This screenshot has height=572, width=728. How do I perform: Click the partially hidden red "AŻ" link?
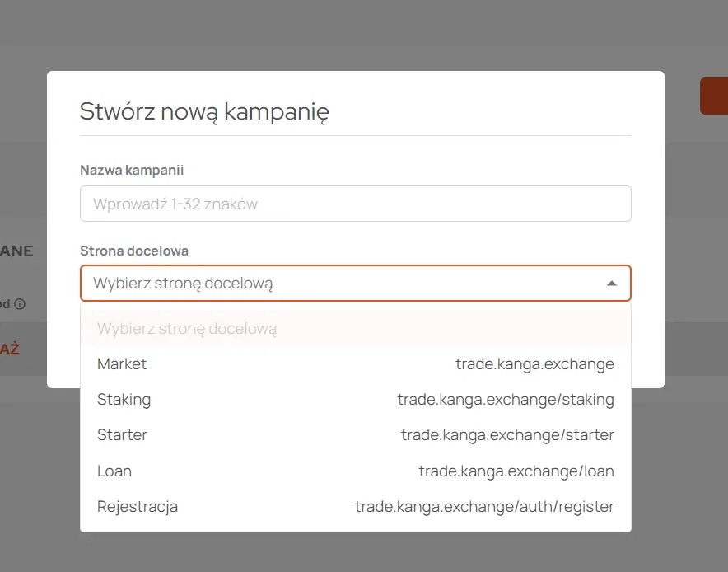tap(9, 349)
